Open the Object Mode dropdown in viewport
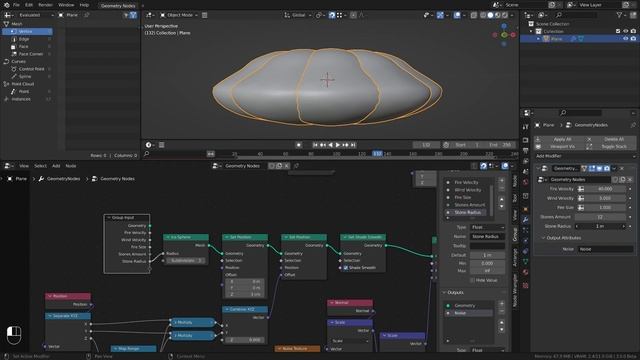640x360 pixels. [x=179, y=15]
